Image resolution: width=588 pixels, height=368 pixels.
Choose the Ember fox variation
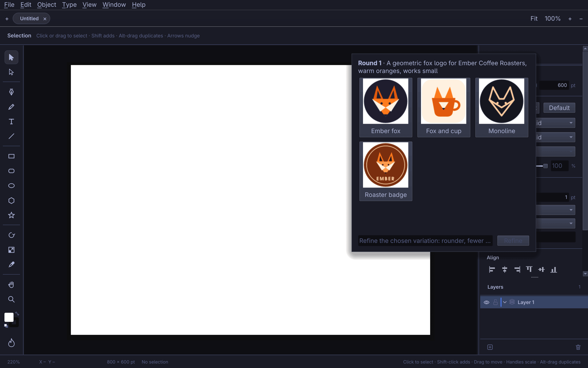(x=386, y=108)
